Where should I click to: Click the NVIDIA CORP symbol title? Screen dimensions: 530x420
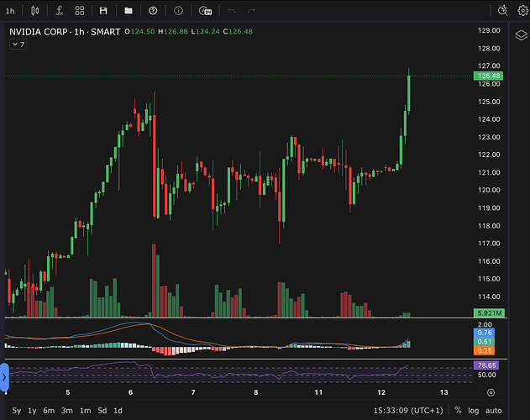coord(39,32)
